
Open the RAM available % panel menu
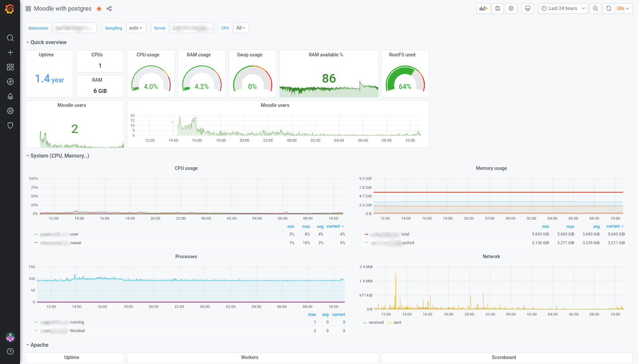(326, 55)
